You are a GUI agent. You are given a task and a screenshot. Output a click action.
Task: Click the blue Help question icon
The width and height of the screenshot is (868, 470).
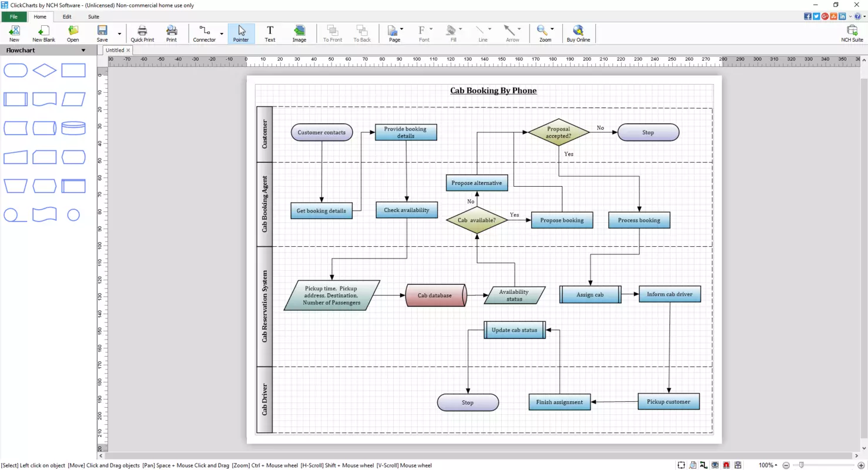point(858,16)
